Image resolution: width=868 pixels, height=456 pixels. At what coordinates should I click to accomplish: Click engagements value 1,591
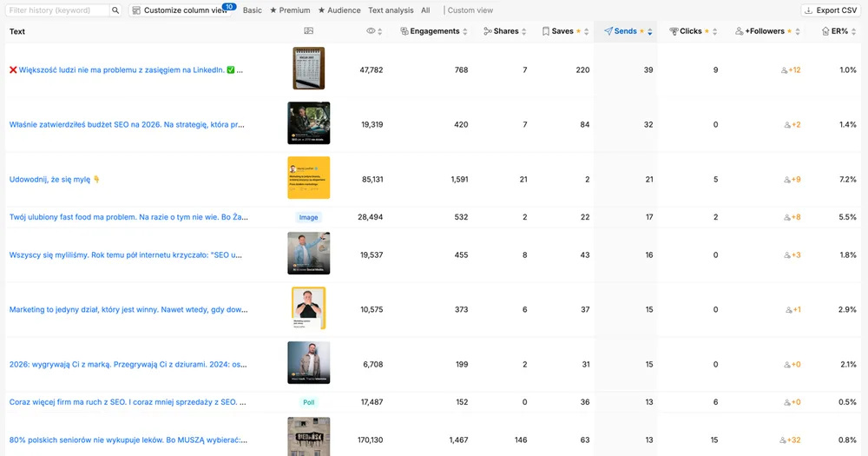pos(459,180)
